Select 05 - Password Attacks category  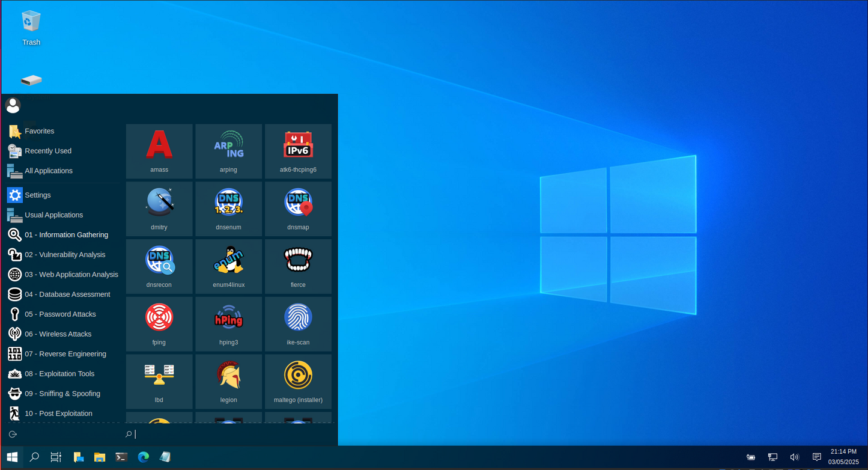coord(64,314)
